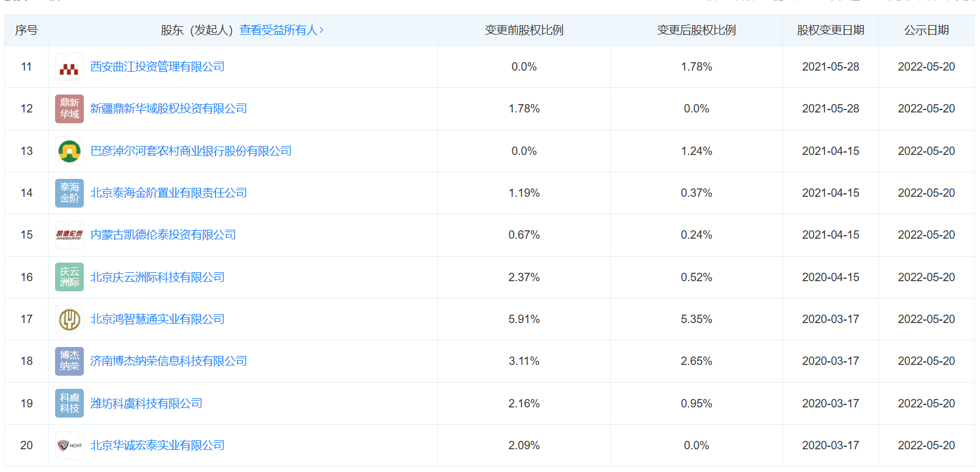
Task: Open 西安曲江投资管理有限公司 company page
Action: (x=157, y=67)
